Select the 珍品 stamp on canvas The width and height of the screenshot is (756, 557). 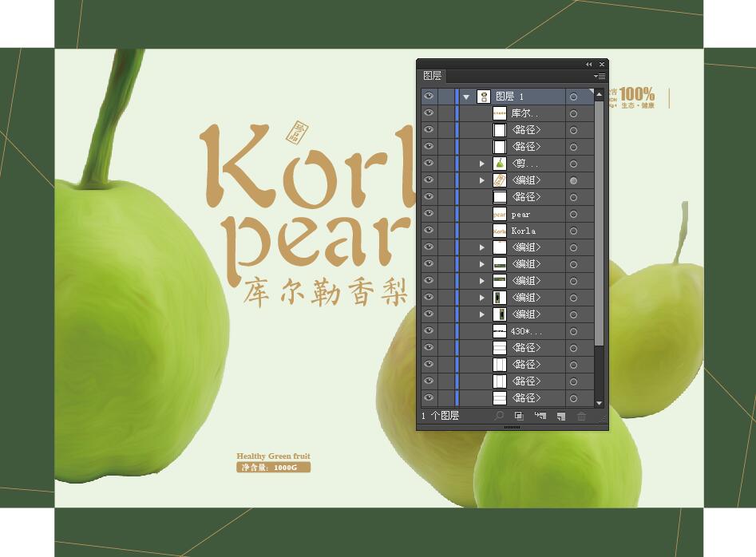click(296, 132)
